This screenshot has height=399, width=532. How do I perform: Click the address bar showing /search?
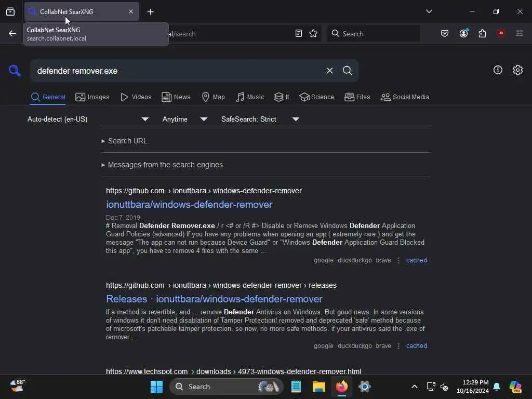(231, 34)
